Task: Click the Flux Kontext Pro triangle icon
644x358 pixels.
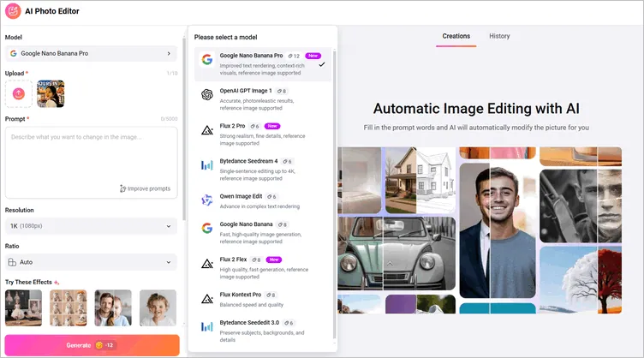Action: click(x=207, y=299)
